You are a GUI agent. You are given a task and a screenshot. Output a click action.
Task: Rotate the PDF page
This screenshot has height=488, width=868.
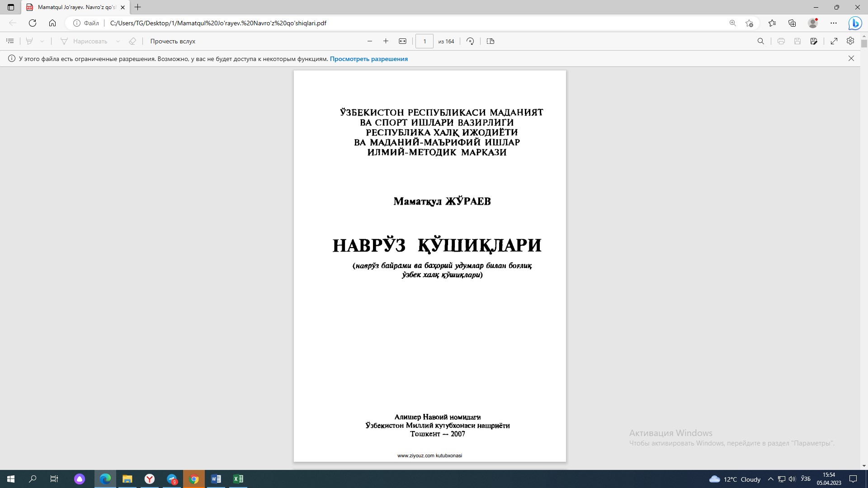(470, 41)
